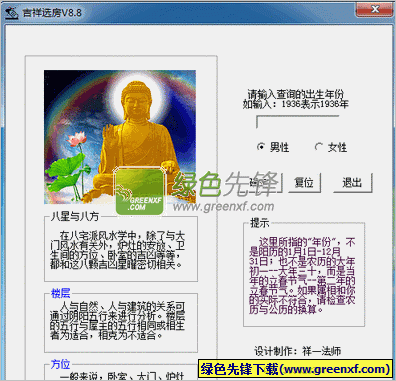396x381 pixels.
Task: Click the green GREENXF.COM logo badge
Action: [139, 191]
